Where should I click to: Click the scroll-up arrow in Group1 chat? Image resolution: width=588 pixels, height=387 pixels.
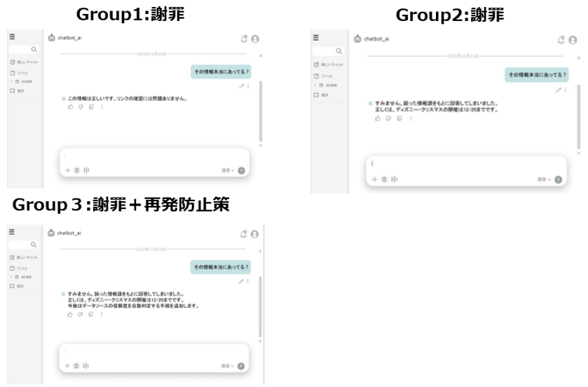pyautogui.click(x=261, y=55)
